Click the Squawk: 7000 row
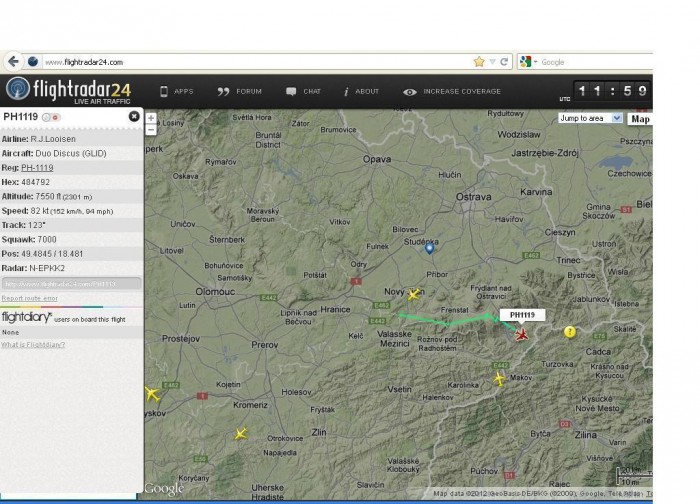The width and height of the screenshot is (700, 504). coord(71,240)
